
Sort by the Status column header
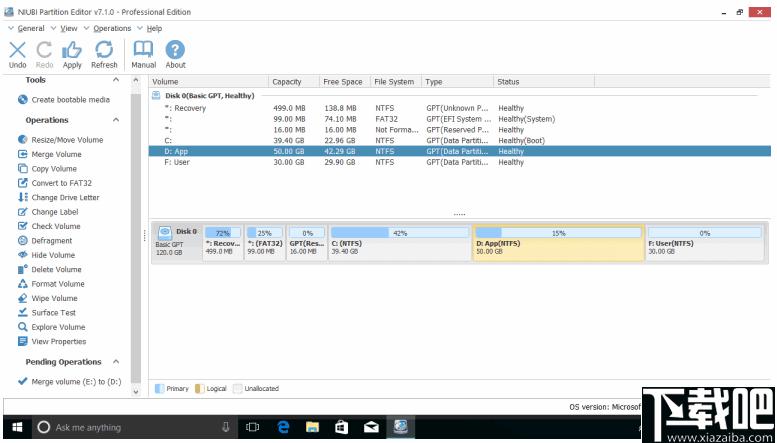544,82
